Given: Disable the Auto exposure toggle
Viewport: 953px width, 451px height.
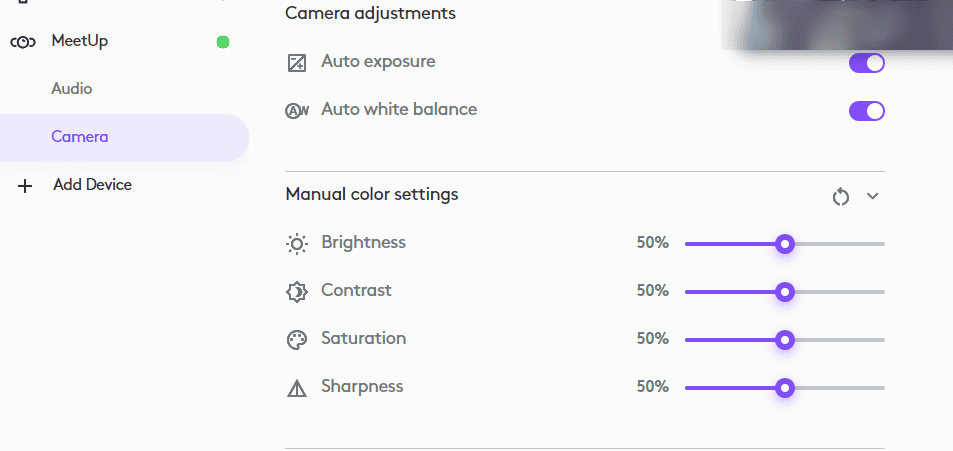Looking at the screenshot, I should 866,63.
